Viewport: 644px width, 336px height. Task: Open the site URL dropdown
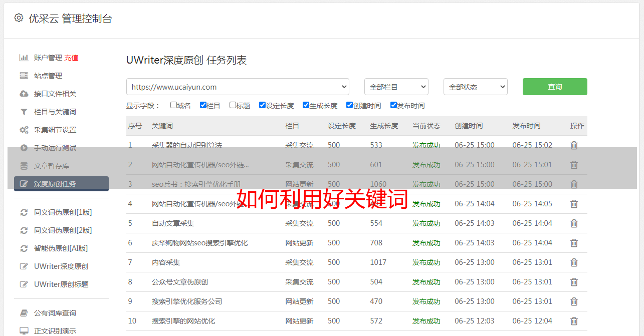238,87
